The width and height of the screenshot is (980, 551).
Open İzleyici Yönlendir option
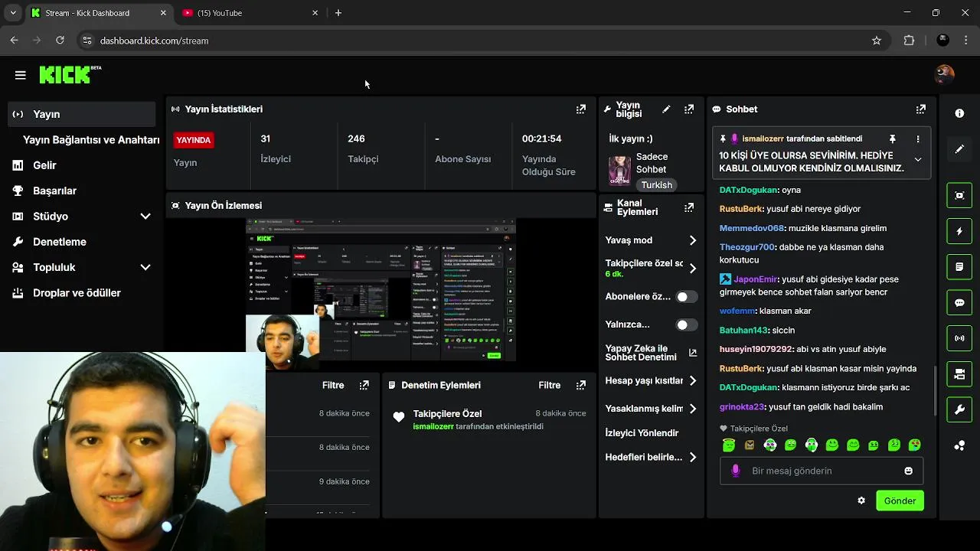[x=642, y=433]
